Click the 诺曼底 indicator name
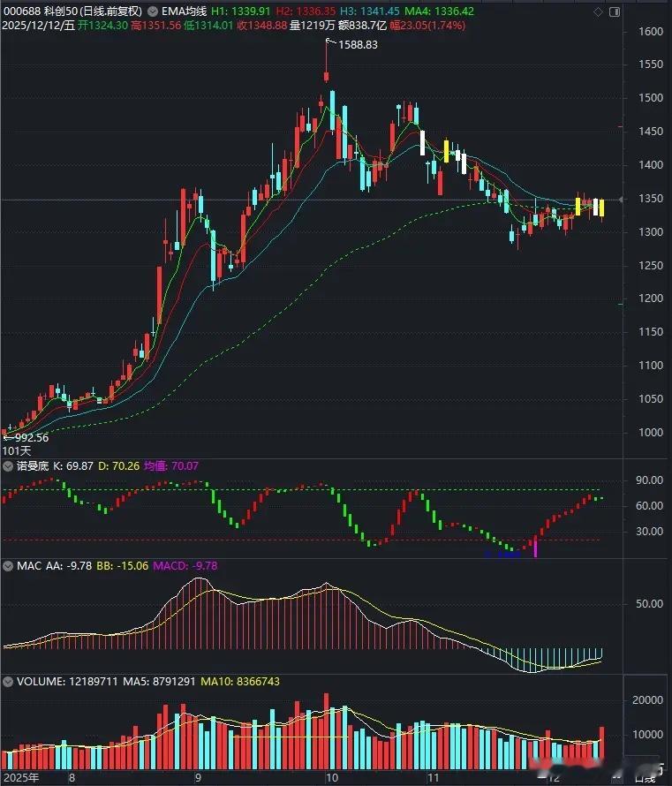672x786 pixels. tap(33, 466)
